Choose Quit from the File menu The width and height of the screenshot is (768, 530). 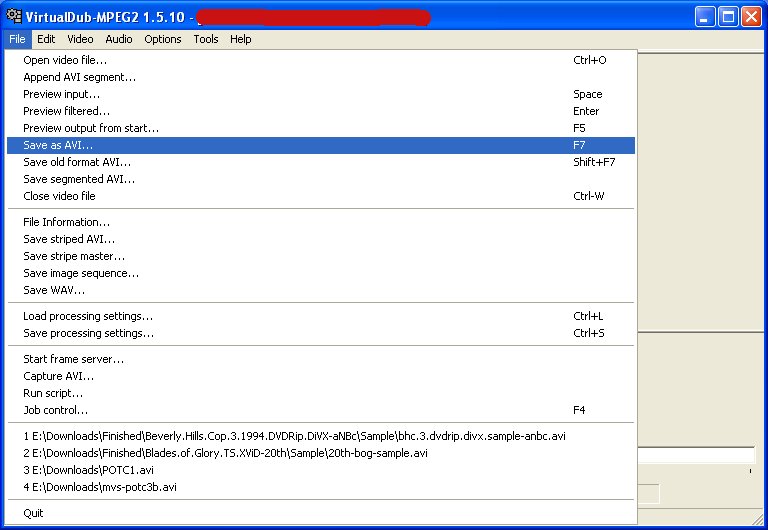click(x=321, y=513)
